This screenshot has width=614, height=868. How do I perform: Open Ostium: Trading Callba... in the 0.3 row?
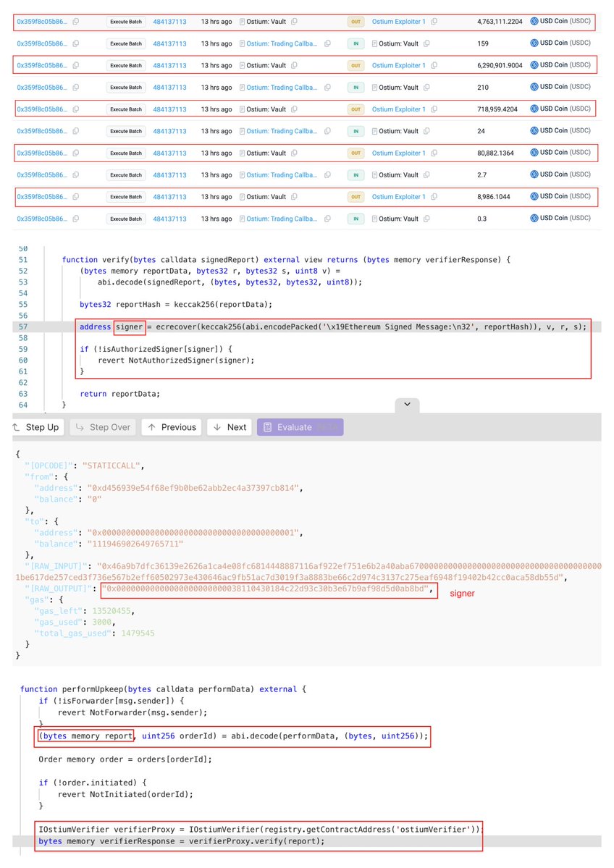(282, 219)
